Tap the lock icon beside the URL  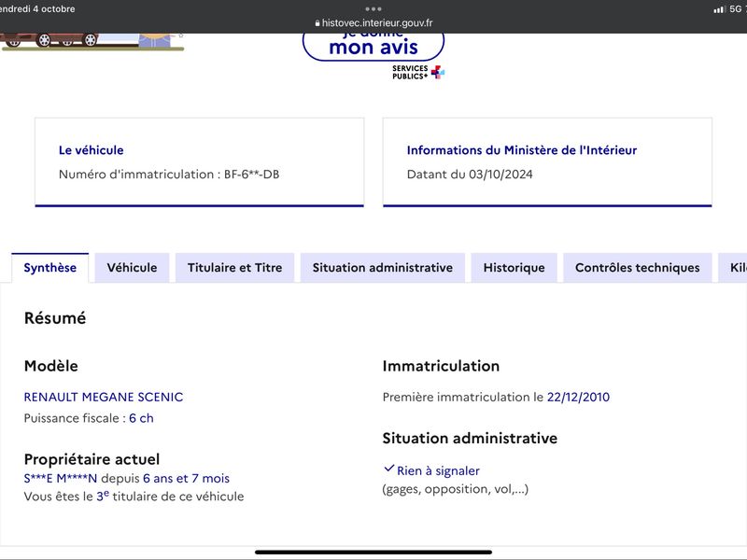[317, 23]
